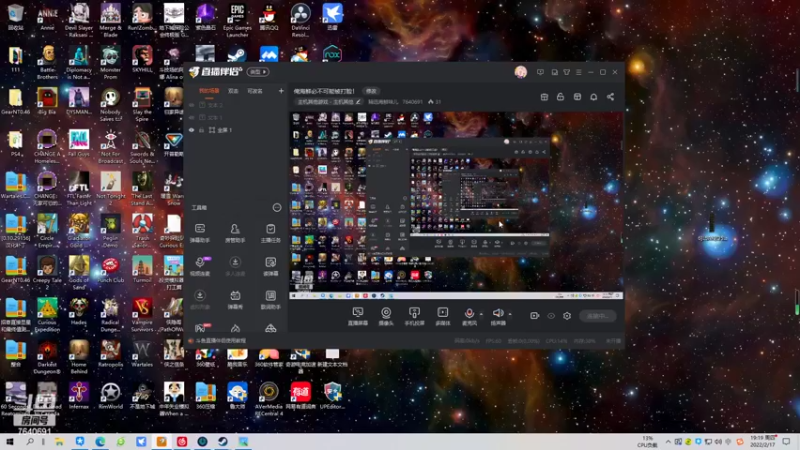Add a new scene with plus button
This screenshot has height=450, width=800.
(x=281, y=91)
